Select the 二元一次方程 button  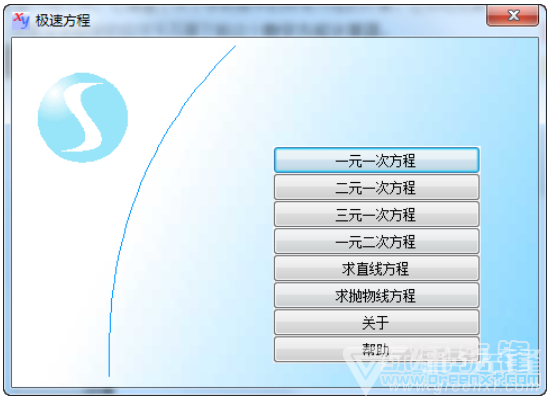pyautogui.click(x=376, y=187)
